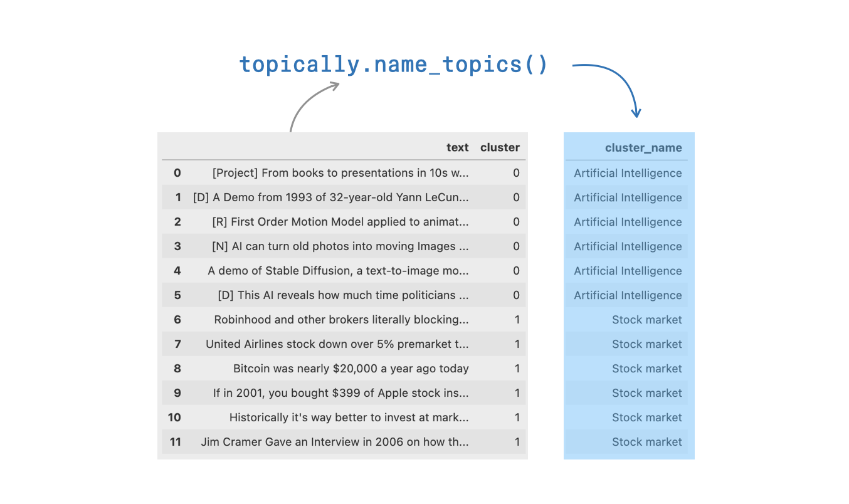The image size is (849, 504).
Task: Click "[Project] From books to presentations in 10s w..."
Action: 340,173
